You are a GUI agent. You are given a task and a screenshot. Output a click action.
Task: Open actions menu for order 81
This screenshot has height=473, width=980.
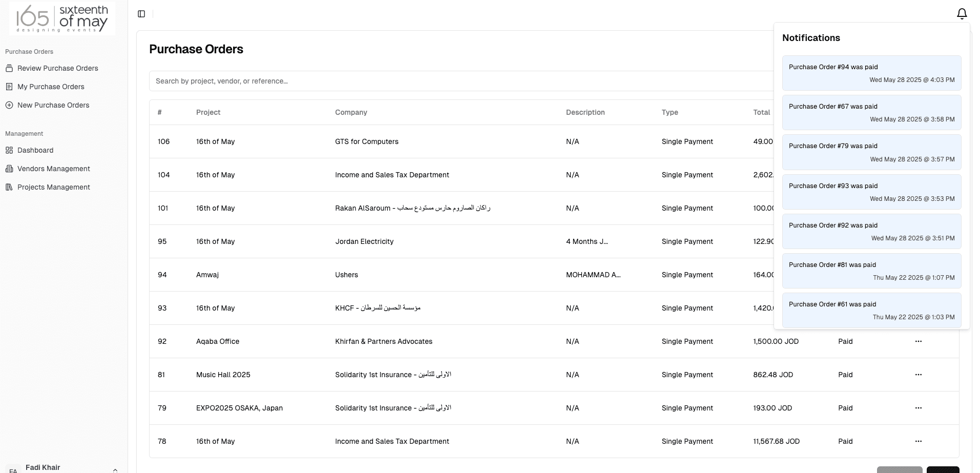tap(918, 375)
